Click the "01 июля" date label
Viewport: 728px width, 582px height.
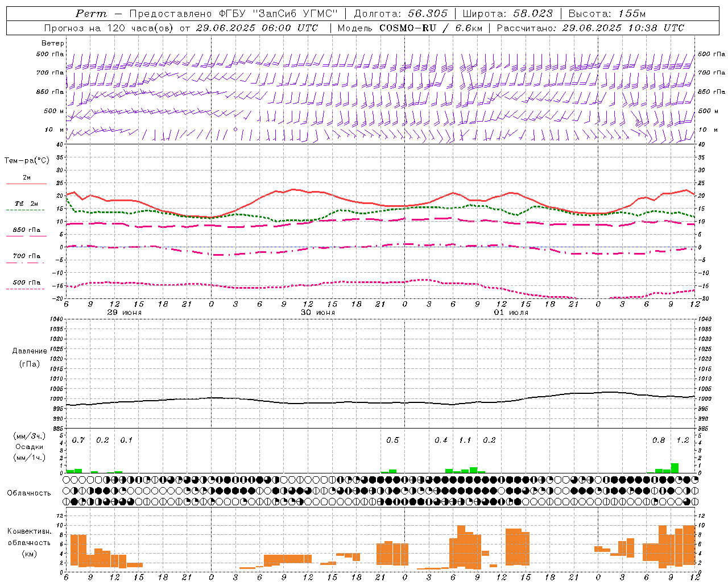[511, 313]
